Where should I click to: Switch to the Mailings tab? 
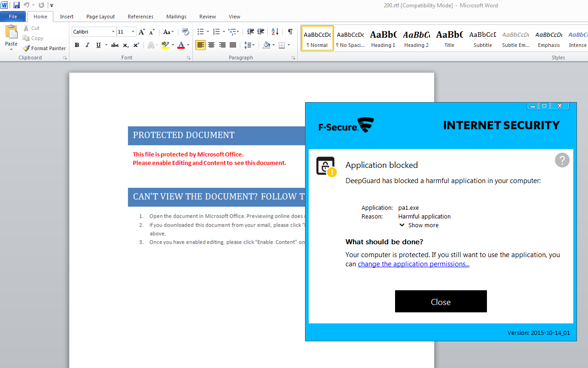click(x=176, y=16)
